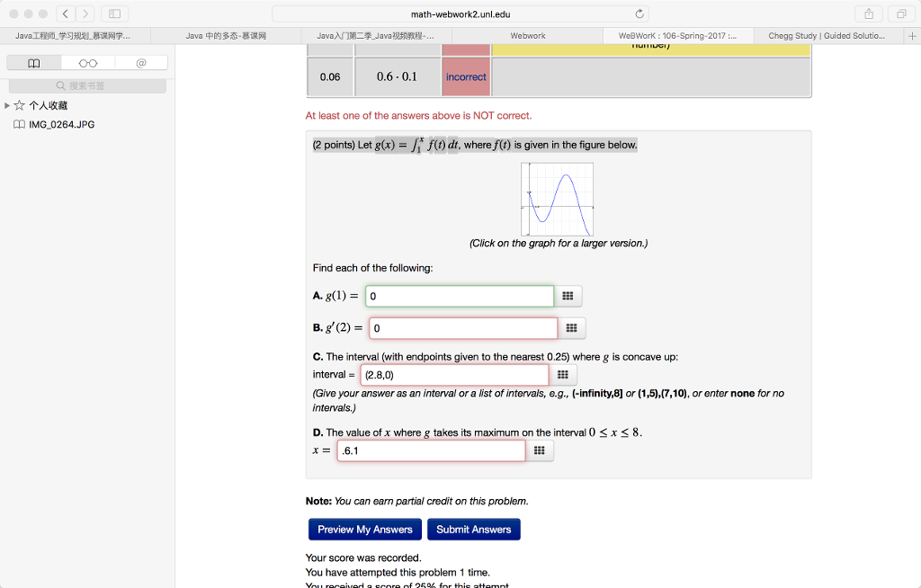Open the Share icon in the toolbar
Viewport: 921px width, 588px height.
867,13
